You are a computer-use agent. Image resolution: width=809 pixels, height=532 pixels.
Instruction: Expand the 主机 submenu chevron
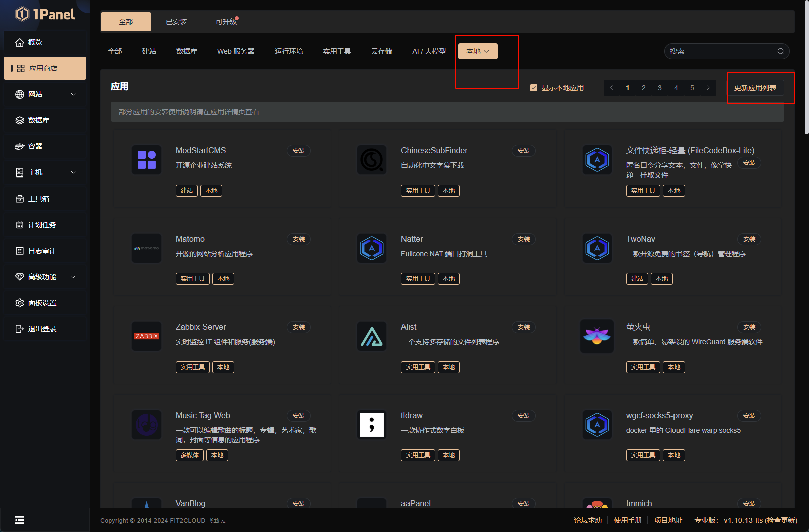73,172
